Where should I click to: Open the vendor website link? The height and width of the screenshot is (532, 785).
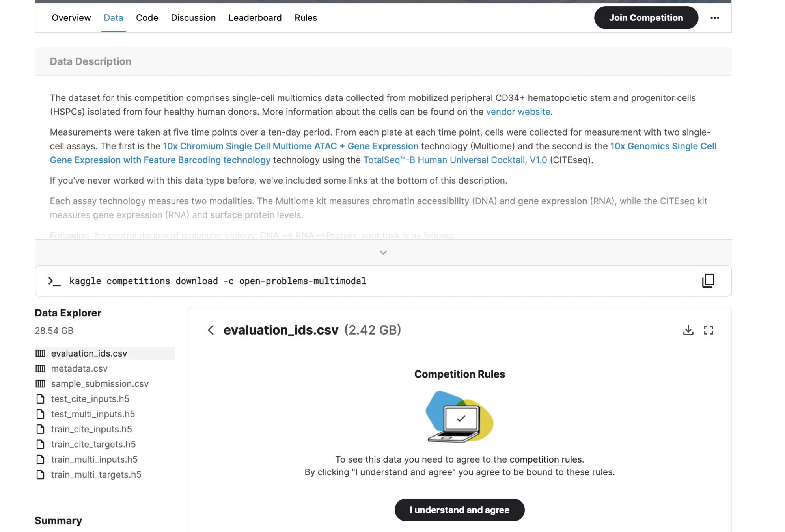pyautogui.click(x=518, y=112)
